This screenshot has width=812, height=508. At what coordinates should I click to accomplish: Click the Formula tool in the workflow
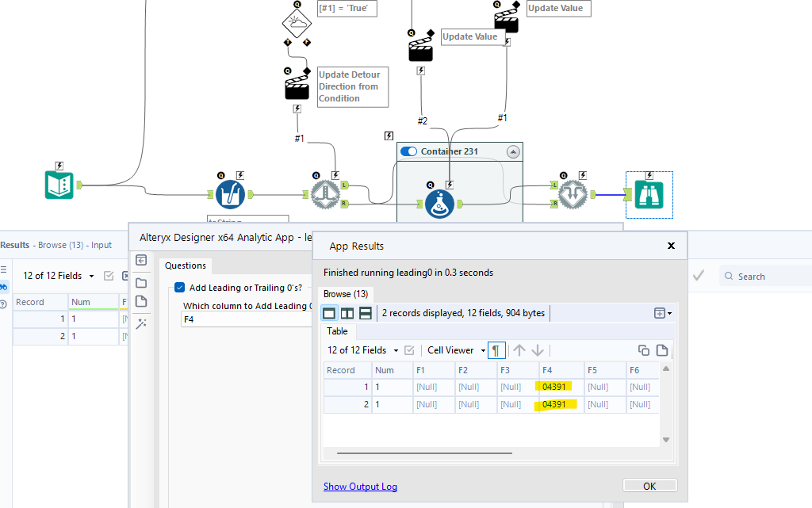(x=229, y=193)
